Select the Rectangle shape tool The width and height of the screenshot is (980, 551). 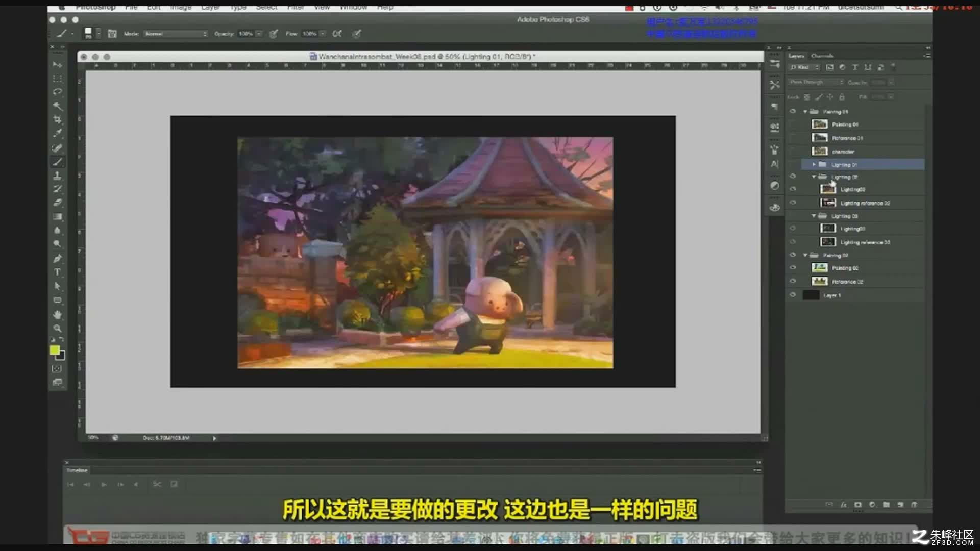(x=57, y=300)
